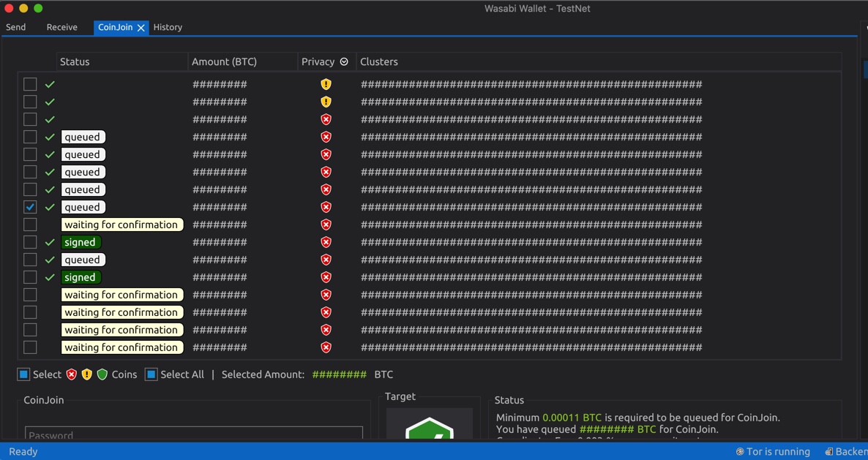Image resolution: width=868 pixels, height=460 pixels.
Task: Click the sort indicator icon next to Privacy header
Action: tap(344, 61)
